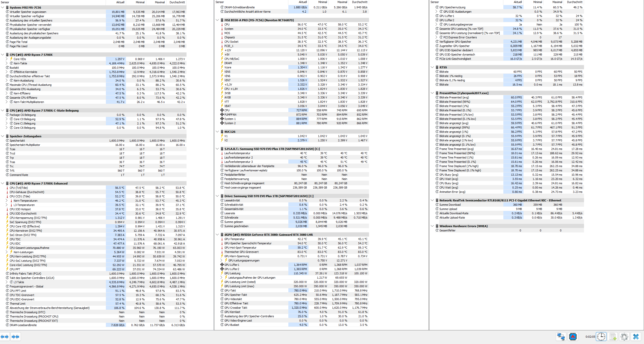644x344 pixels.
Task: Open the remote network computers icon
Action: coord(561,337)
